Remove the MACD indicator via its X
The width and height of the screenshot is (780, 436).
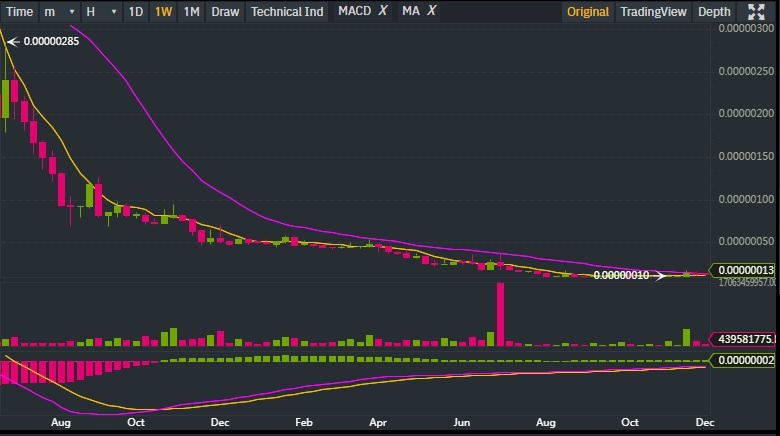pos(383,10)
